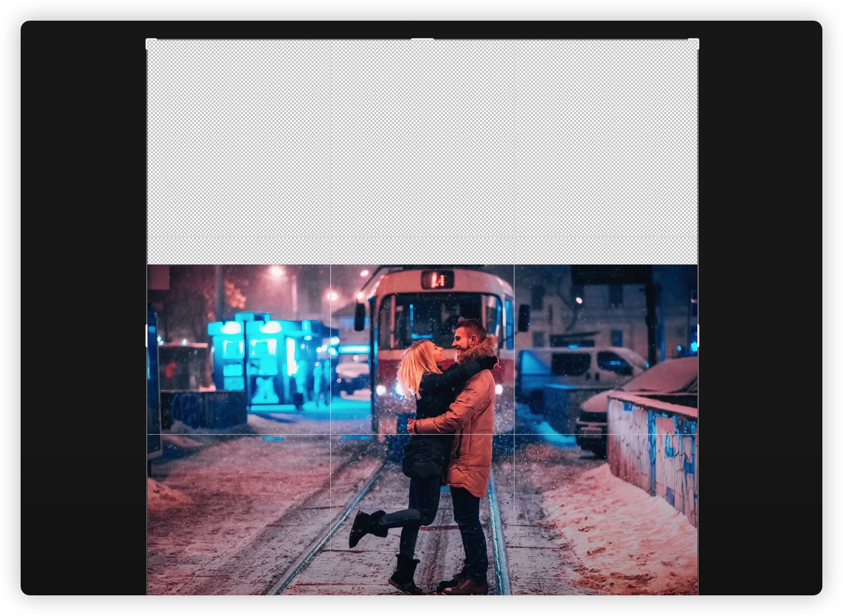Click the top-center edge crop handle
The width and height of the screenshot is (843, 616).
tap(422, 39)
